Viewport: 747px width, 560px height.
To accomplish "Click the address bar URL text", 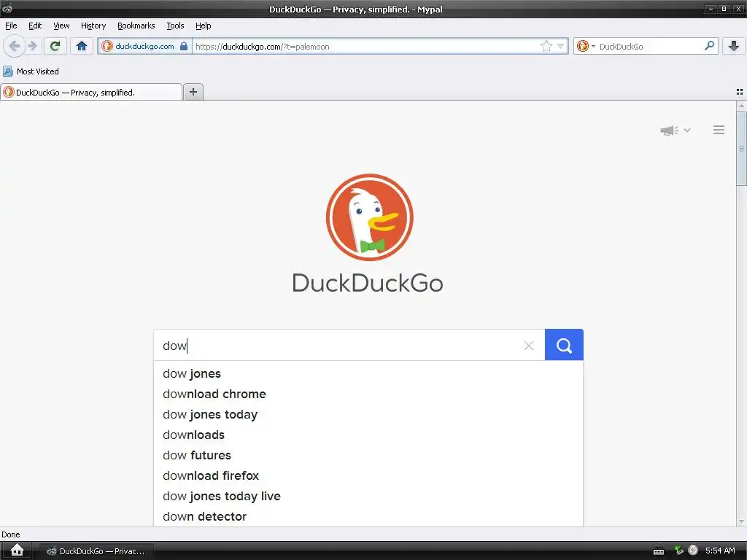I will [x=263, y=47].
